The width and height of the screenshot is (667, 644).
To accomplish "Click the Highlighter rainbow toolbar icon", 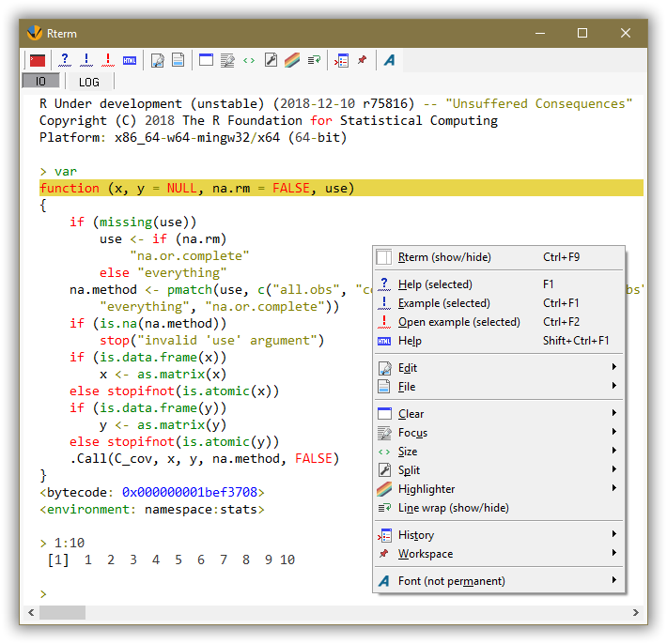I will coord(292,60).
